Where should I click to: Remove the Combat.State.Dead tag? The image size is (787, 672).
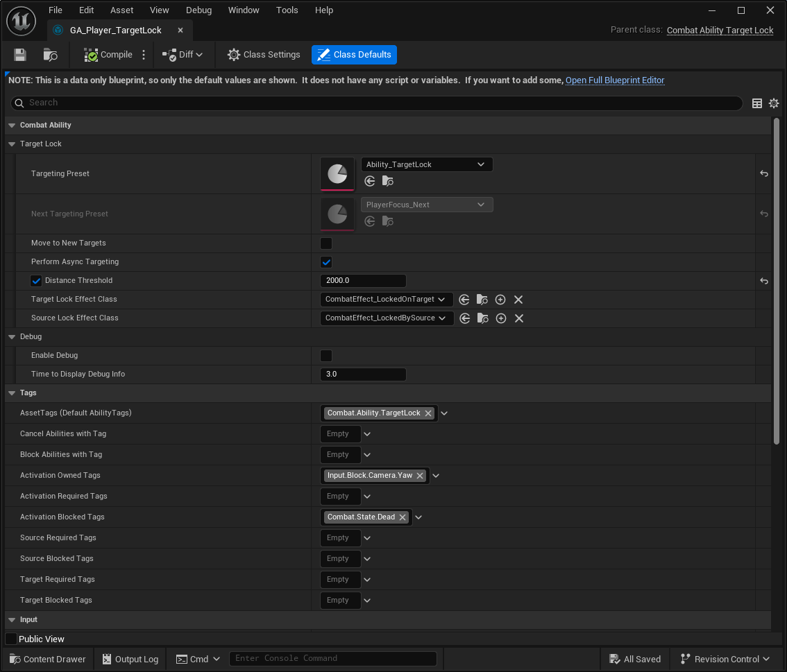[x=403, y=517]
